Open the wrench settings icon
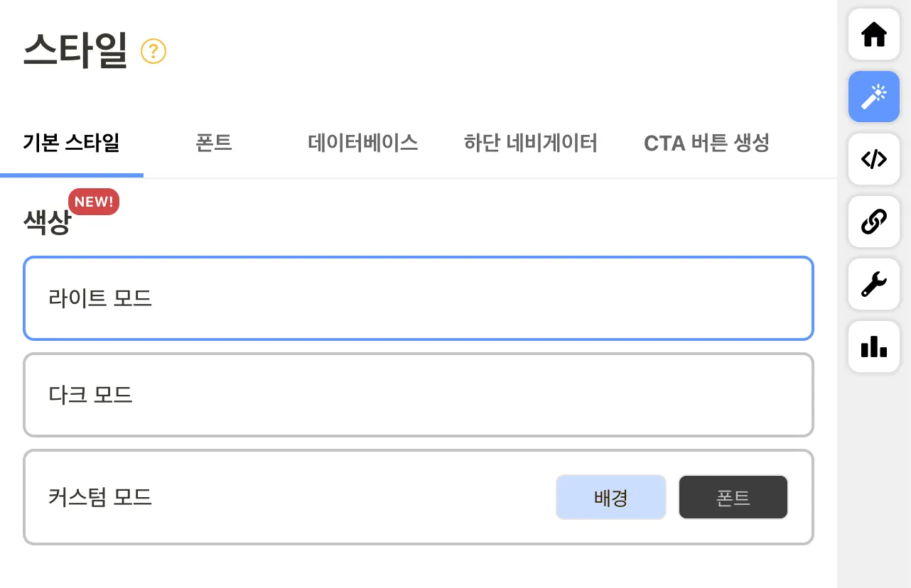 (873, 285)
